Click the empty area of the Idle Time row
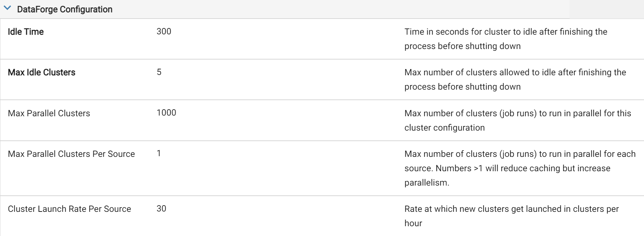 pos(287,39)
